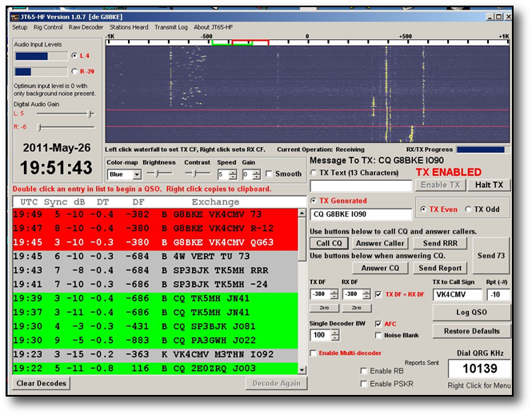
Task: Select the TX Odd radio button
Action: point(468,209)
